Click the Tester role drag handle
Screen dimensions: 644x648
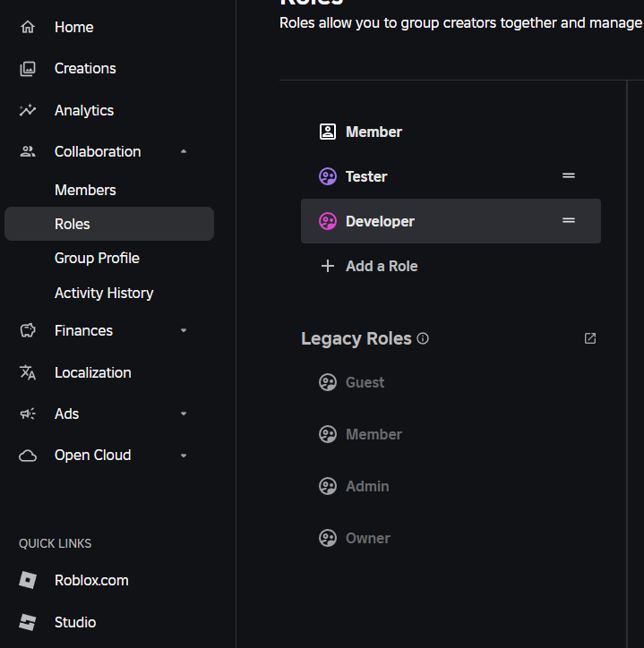pos(569,175)
